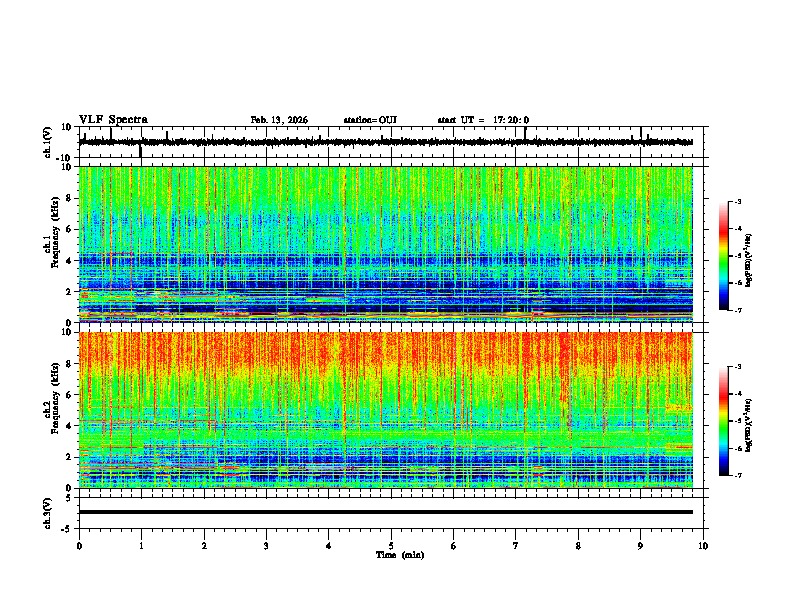Click the "-7" tick on ch.2 colorbar
The height and width of the screenshot is (612, 792).
click(x=737, y=476)
